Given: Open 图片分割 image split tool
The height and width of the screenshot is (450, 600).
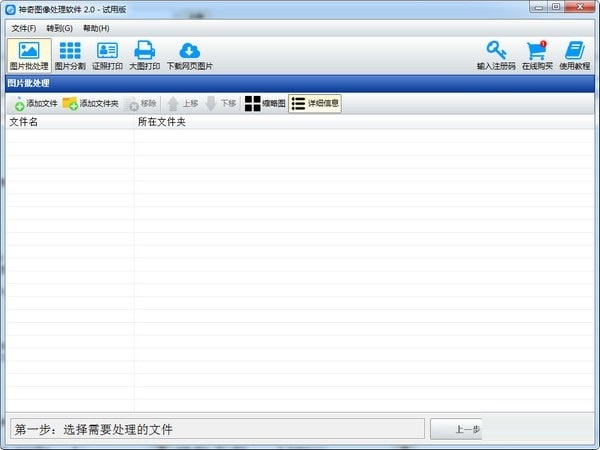Looking at the screenshot, I should click(x=70, y=56).
